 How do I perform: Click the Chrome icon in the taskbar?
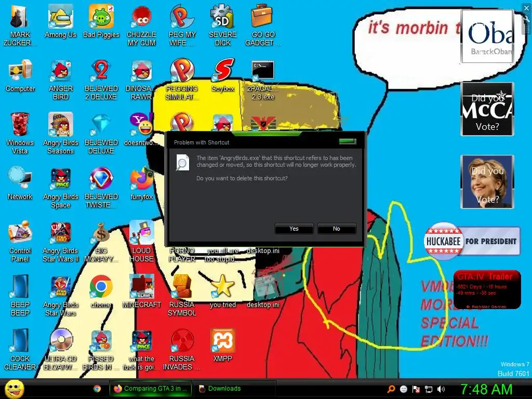(97, 389)
